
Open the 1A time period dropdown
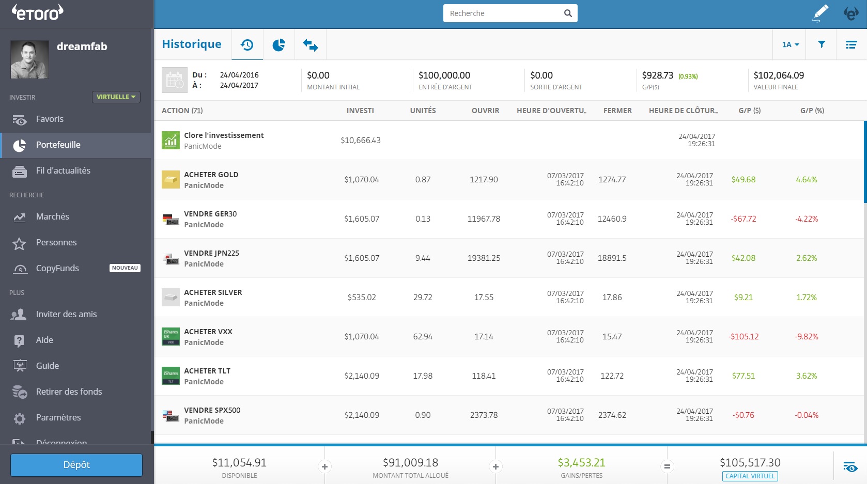point(790,45)
